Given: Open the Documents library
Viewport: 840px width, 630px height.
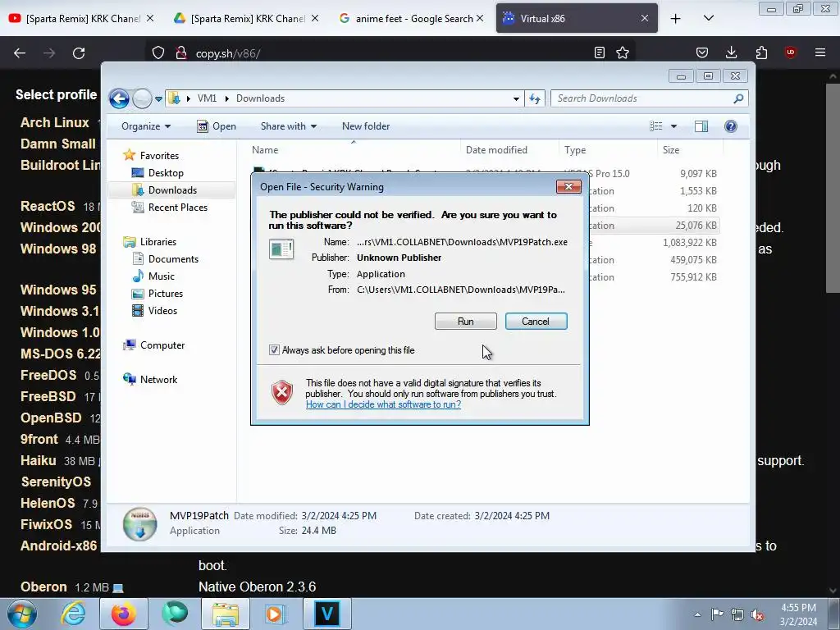Looking at the screenshot, I should coord(173,258).
